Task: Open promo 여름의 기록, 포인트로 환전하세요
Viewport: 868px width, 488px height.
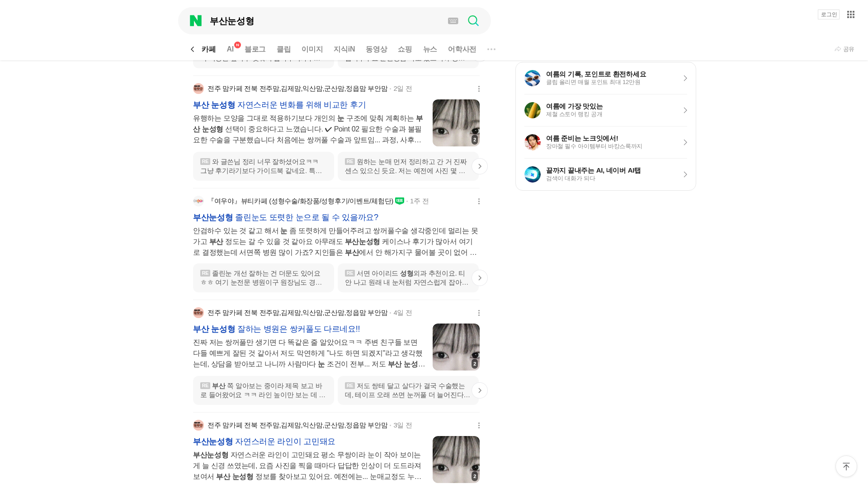Action: coord(606,78)
